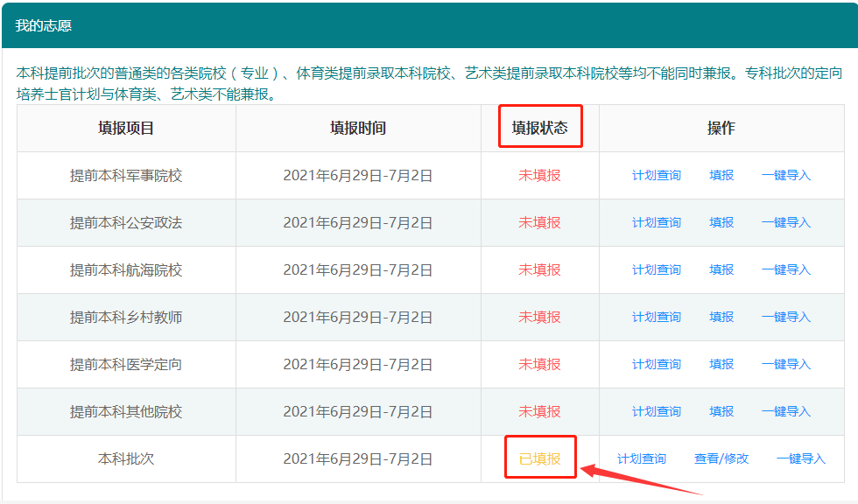Click 填报 for 提前本科军事院校

(x=721, y=175)
